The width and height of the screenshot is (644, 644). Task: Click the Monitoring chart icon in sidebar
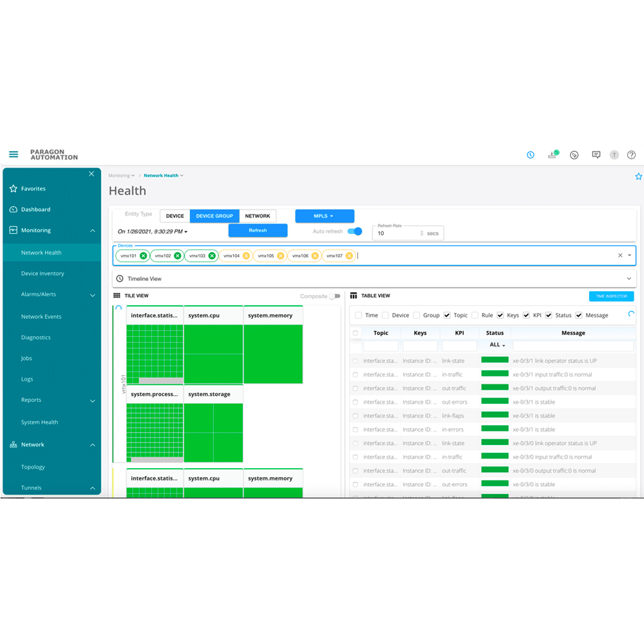pos(13,230)
